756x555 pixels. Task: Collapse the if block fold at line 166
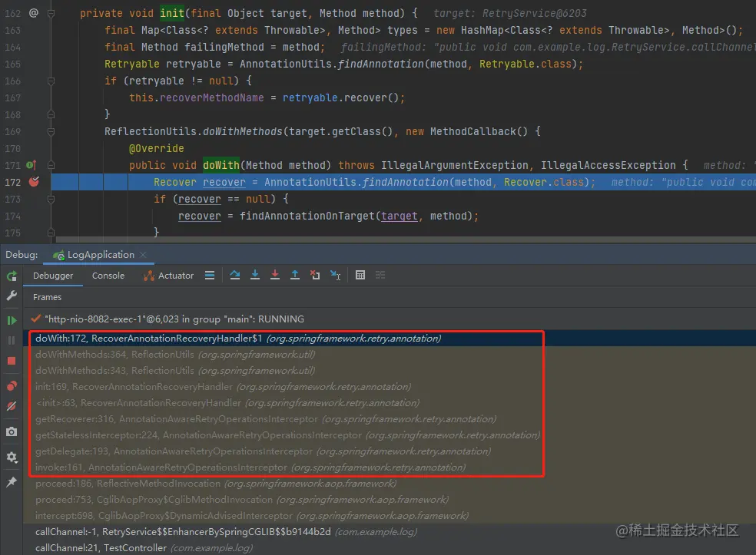51,81
